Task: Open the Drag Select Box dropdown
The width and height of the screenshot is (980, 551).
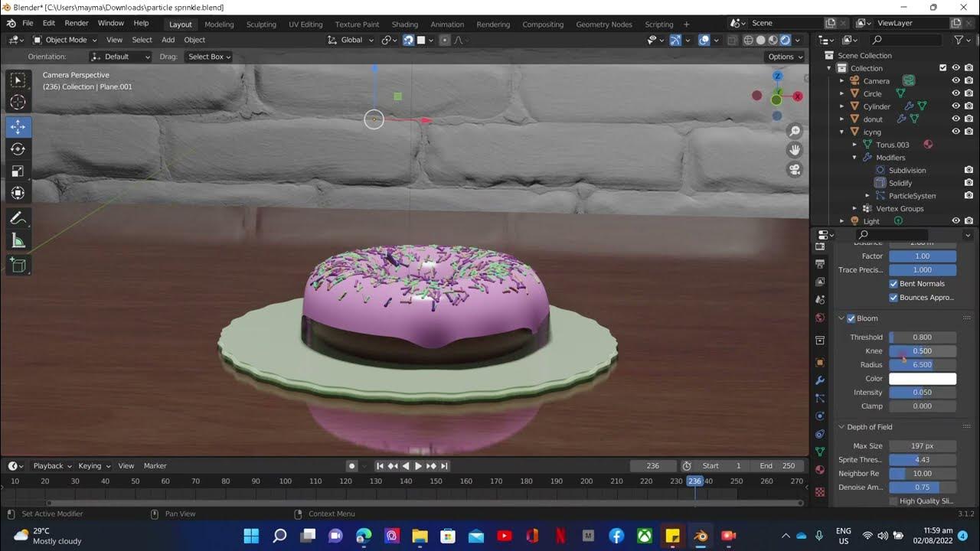Action: (208, 57)
